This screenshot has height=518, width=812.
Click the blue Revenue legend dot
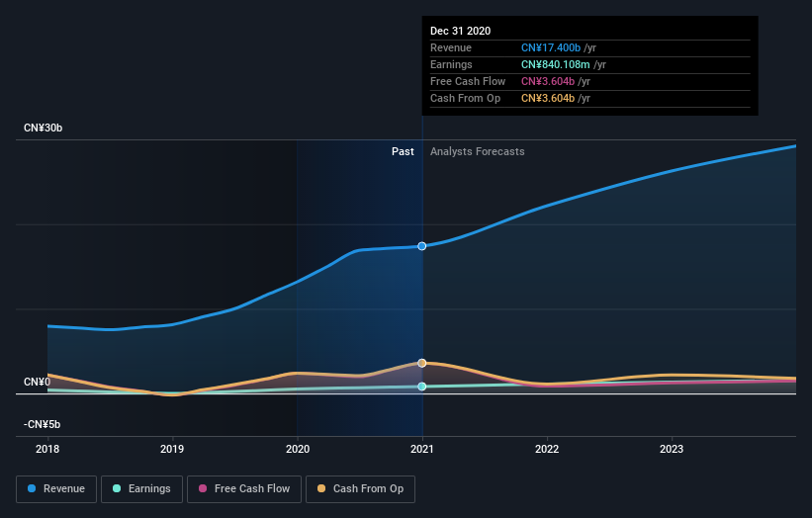32,488
